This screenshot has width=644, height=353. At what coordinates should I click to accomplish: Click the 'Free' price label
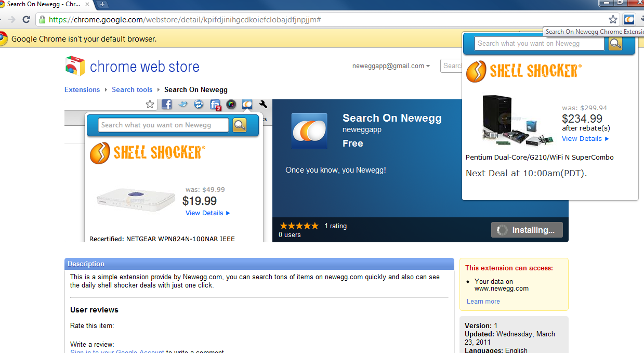pos(353,143)
